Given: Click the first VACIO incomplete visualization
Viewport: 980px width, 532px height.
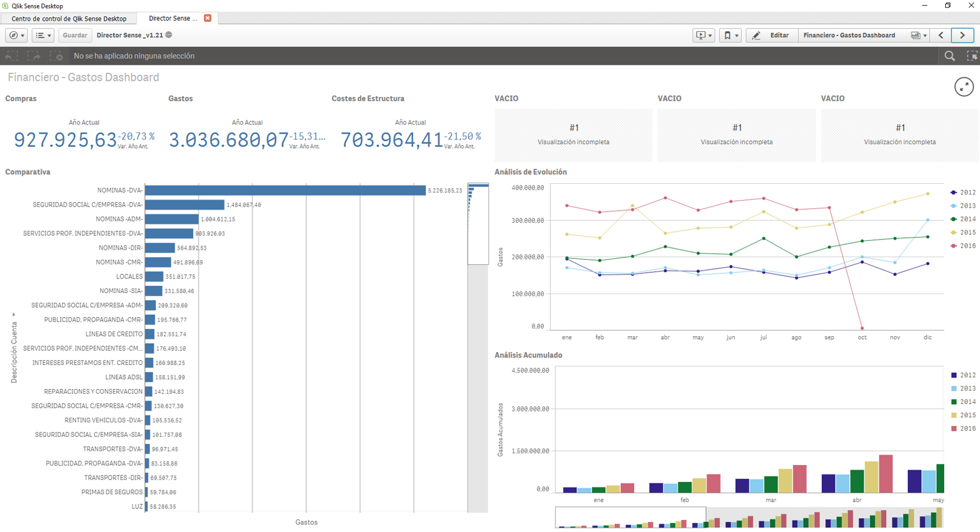Looking at the screenshot, I should (574, 135).
